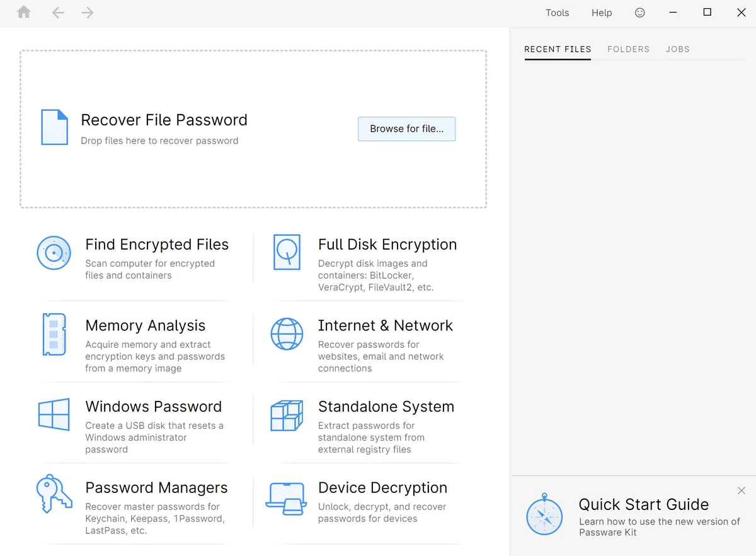
Task: Dismiss the Quick Start Guide panel
Action: [742, 490]
